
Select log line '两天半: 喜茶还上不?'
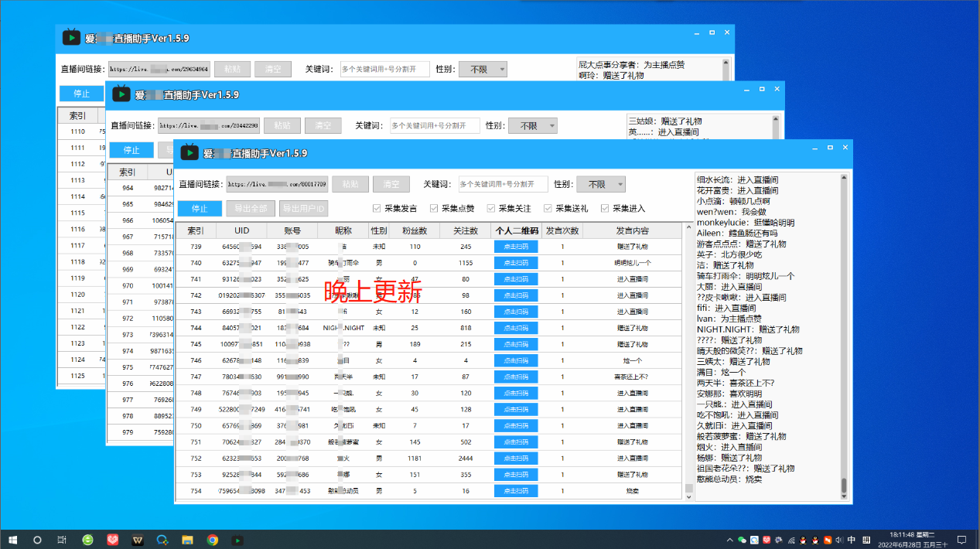click(735, 383)
